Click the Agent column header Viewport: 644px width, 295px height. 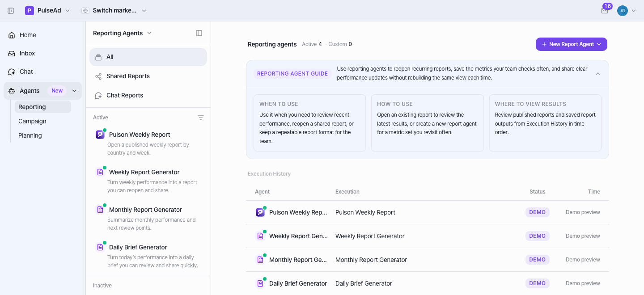coord(262,192)
